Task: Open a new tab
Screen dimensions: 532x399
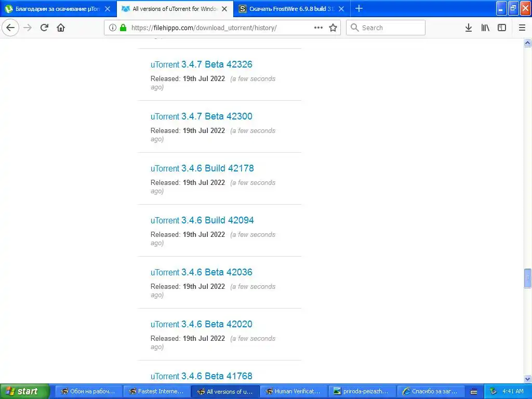Action: (x=359, y=8)
